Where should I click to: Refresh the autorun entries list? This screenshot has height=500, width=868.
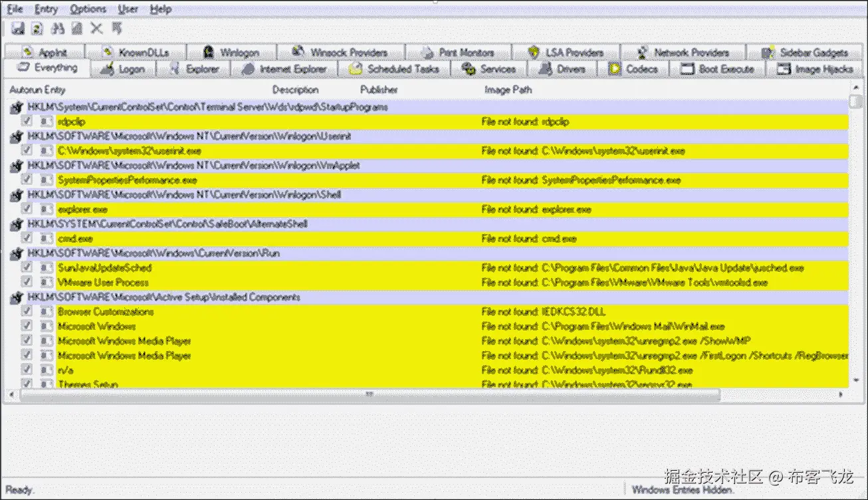click(x=37, y=28)
